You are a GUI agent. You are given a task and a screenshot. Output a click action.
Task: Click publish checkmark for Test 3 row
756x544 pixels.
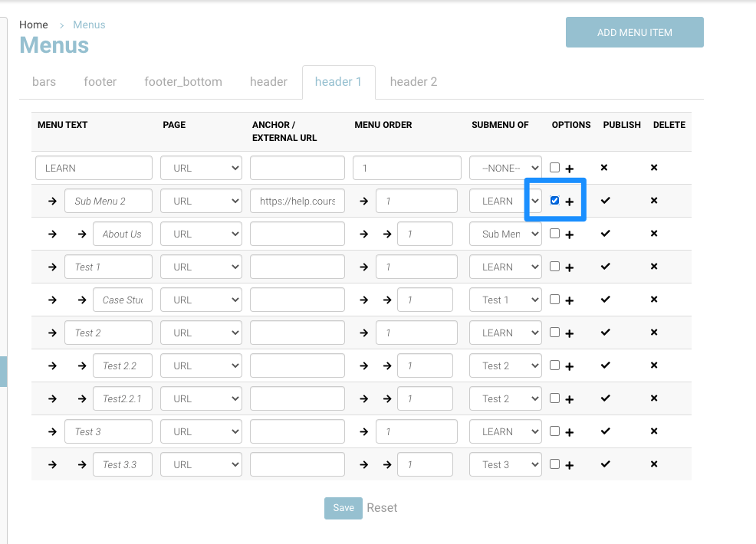(x=605, y=431)
